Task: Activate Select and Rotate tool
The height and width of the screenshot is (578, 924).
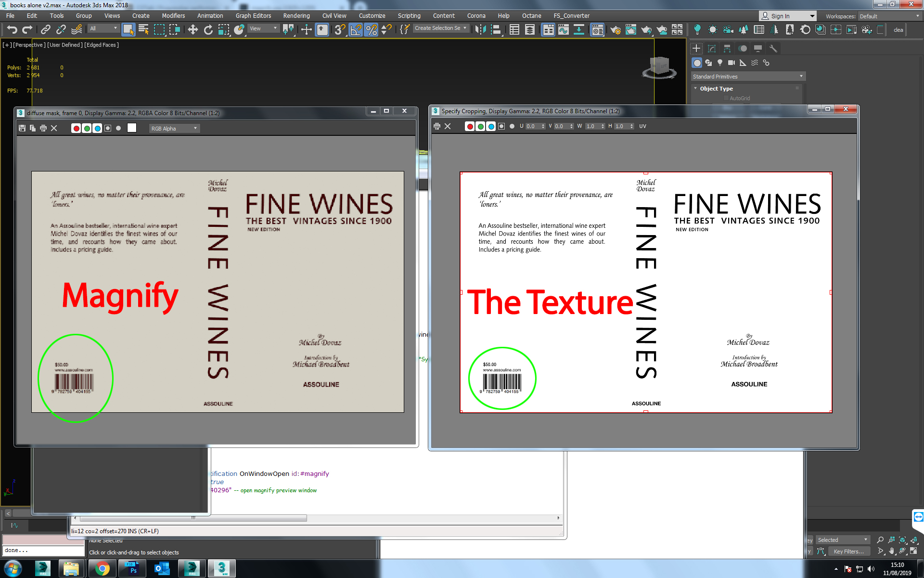Action: pos(208,30)
